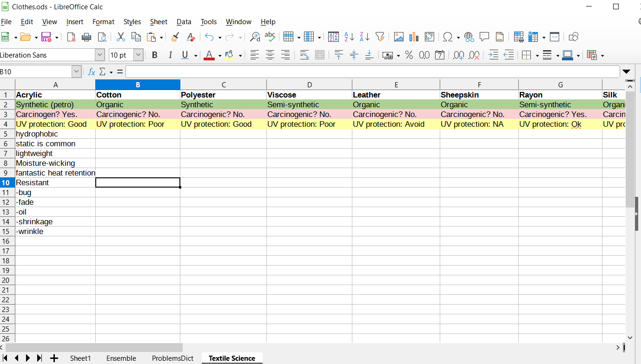Create a new document with the New icon
The height and width of the screenshot is (364, 641).
click(x=5, y=37)
